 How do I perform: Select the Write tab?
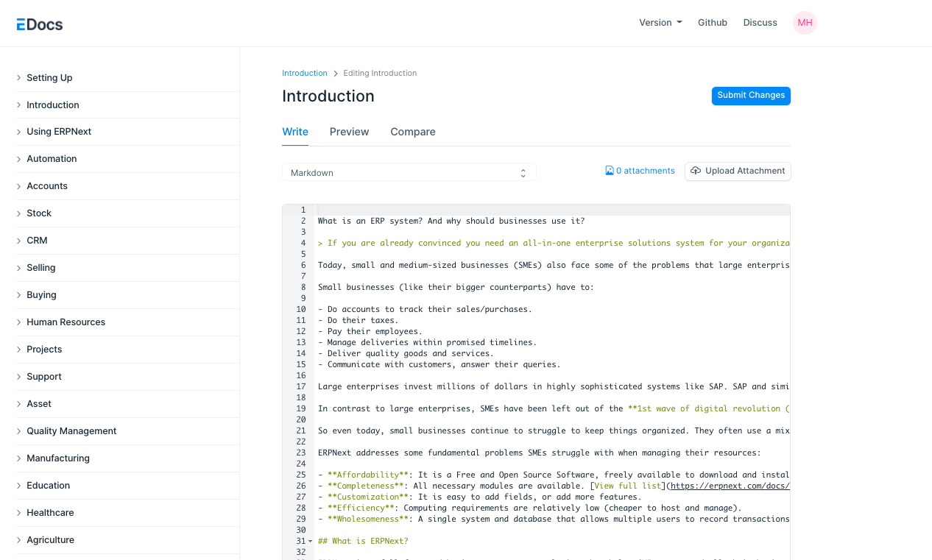coord(295,132)
